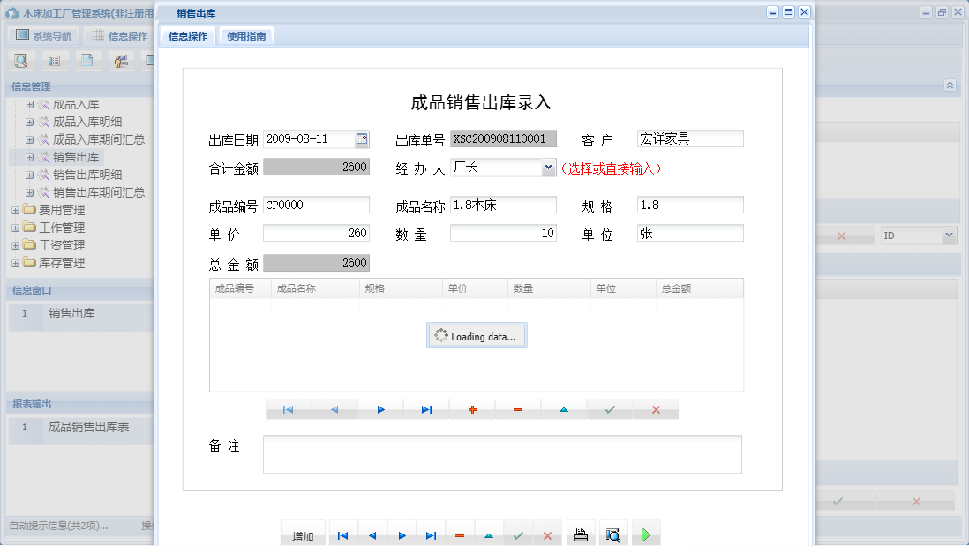Click the 增加 button at the bottom
Image resolution: width=969 pixels, height=560 pixels.
[x=302, y=534]
